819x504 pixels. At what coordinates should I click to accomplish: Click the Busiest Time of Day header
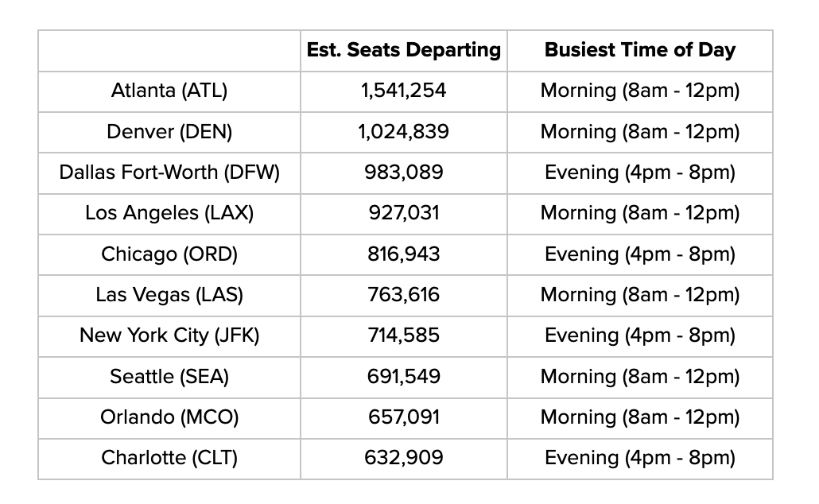pyautogui.click(x=639, y=50)
